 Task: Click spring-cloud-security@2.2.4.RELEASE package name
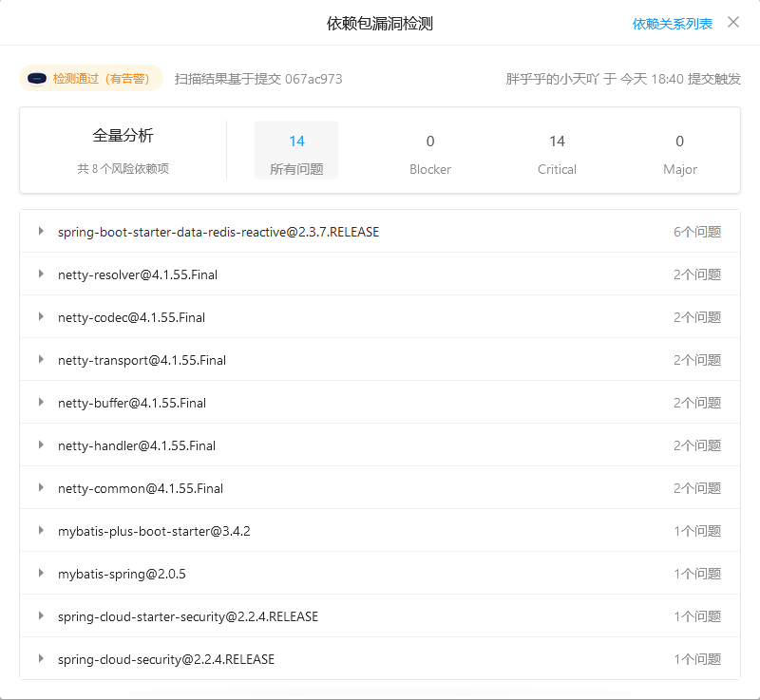click(166, 659)
